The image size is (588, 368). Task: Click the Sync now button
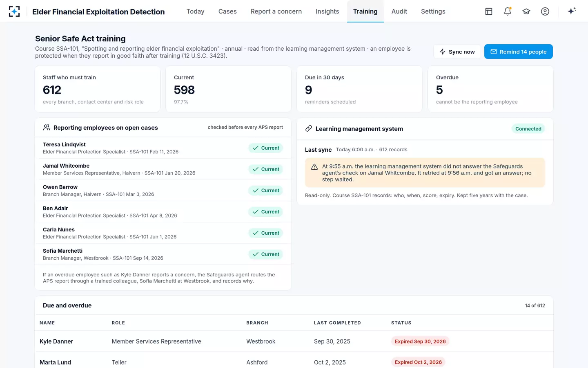click(x=457, y=52)
